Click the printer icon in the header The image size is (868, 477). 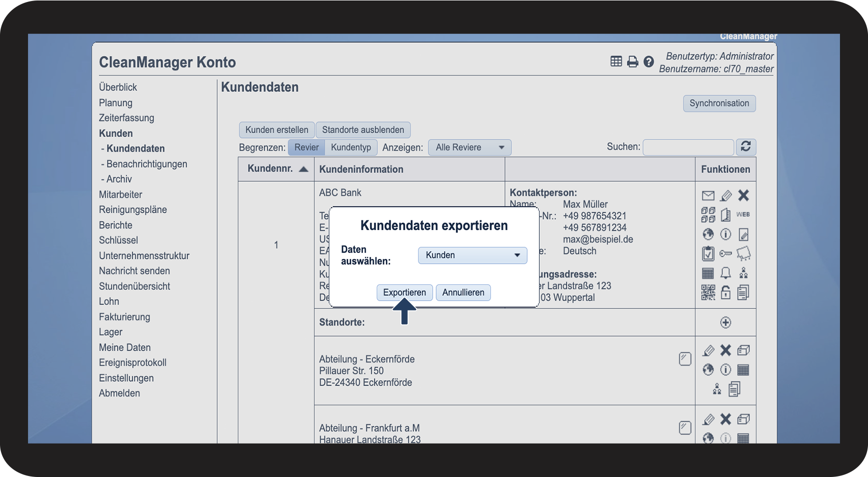point(633,62)
